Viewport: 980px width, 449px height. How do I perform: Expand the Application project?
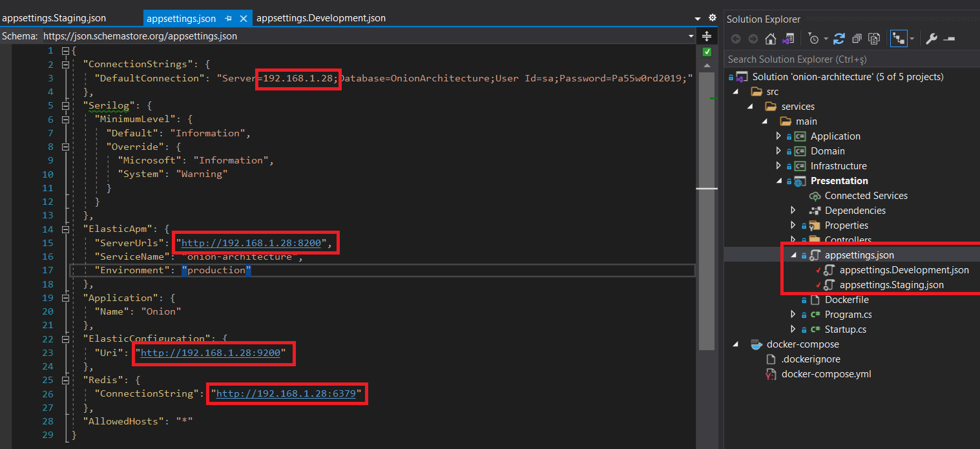[x=778, y=136]
